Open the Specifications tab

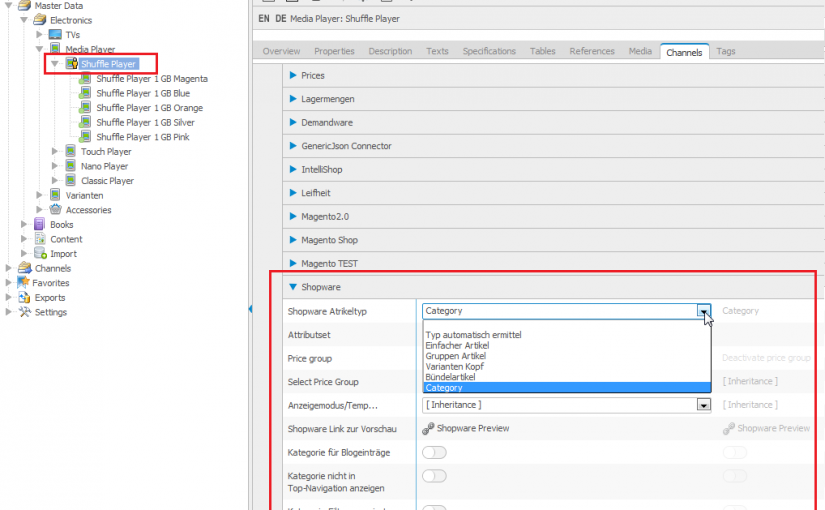coord(489,52)
